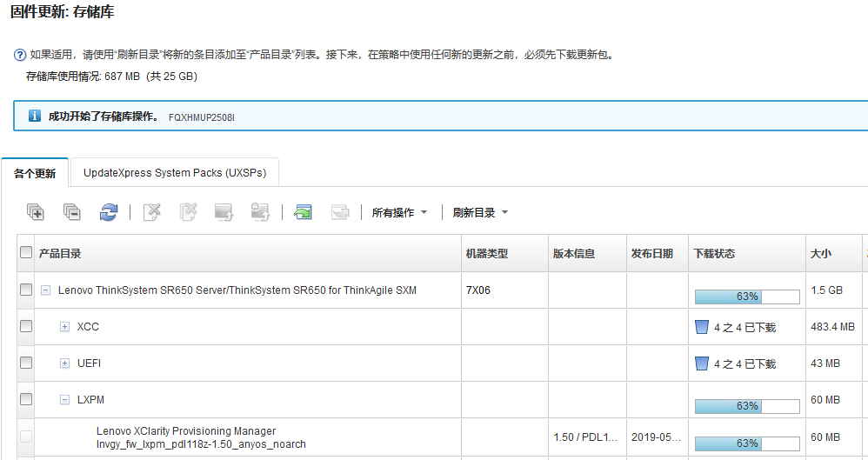This screenshot has width=868, height=460.
Task: Open the 所有操作 dropdown menu
Action: point(399,212)
